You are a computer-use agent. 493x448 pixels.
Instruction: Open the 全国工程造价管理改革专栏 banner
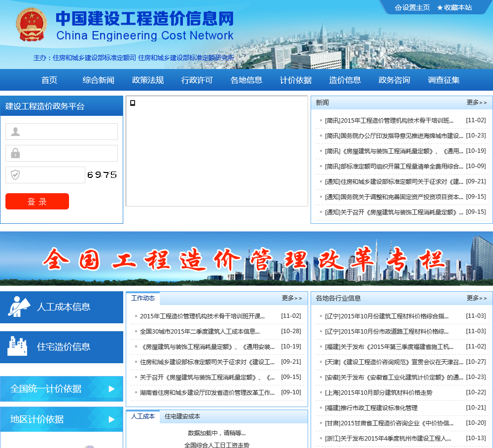pos(246,259)
